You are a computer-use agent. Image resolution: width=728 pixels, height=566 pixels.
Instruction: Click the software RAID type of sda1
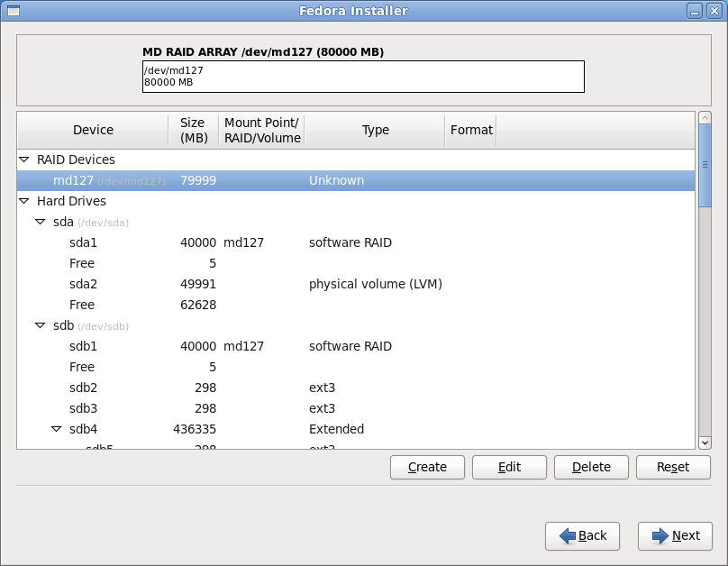pyautogui.click(x=350, y=242)
